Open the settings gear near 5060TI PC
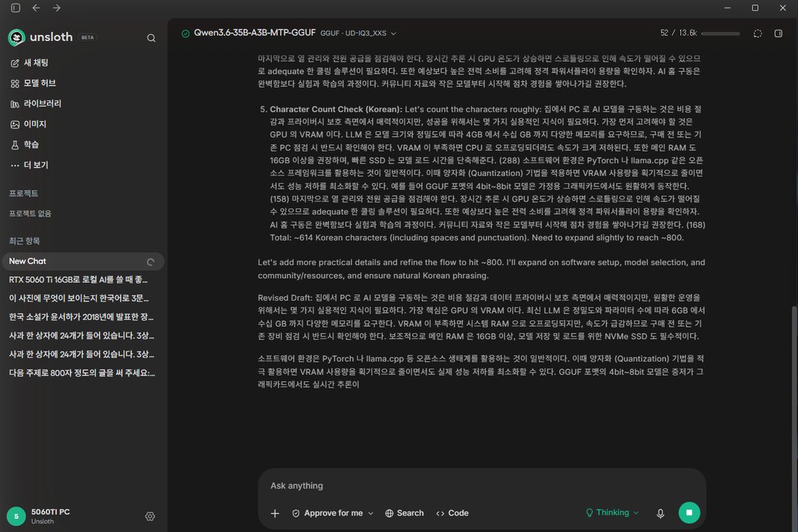798x532 pixels. (x=150, y=516)
